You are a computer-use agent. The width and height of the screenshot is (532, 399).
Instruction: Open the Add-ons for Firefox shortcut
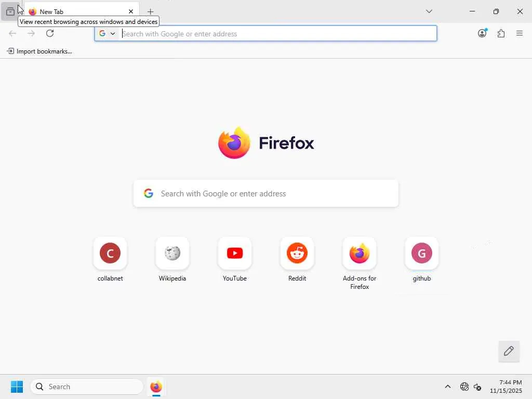(360, 263)
